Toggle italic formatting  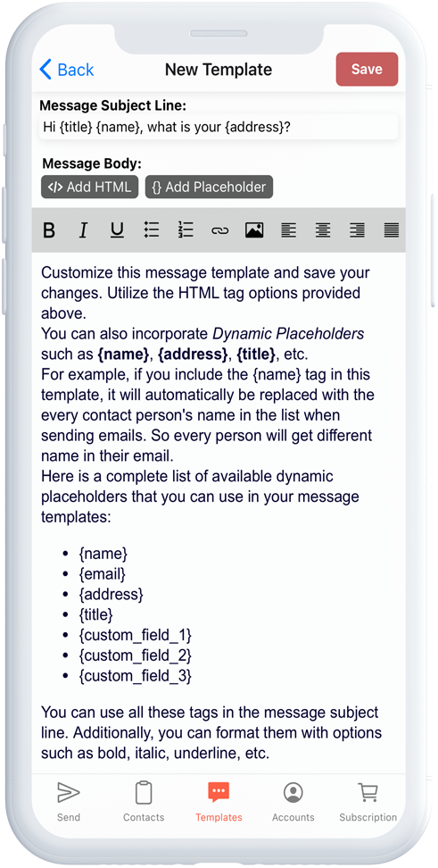click(x=83, y=230)
